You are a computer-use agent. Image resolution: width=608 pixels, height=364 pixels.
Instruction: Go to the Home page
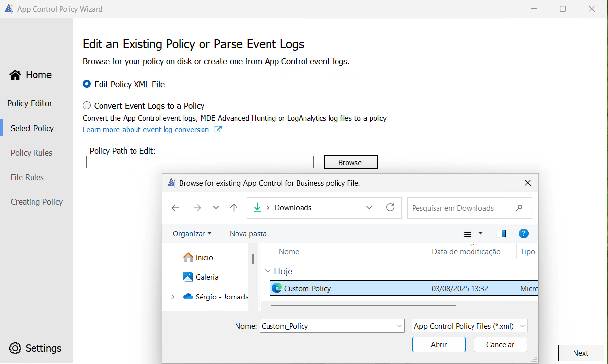point(31,75)
